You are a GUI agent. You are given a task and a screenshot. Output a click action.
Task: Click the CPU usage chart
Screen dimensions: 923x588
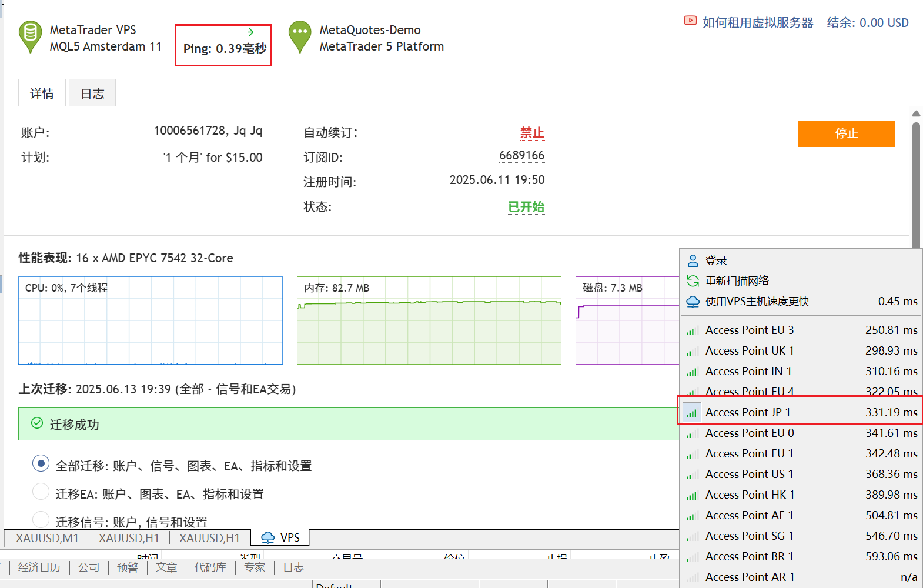(151, 320)
